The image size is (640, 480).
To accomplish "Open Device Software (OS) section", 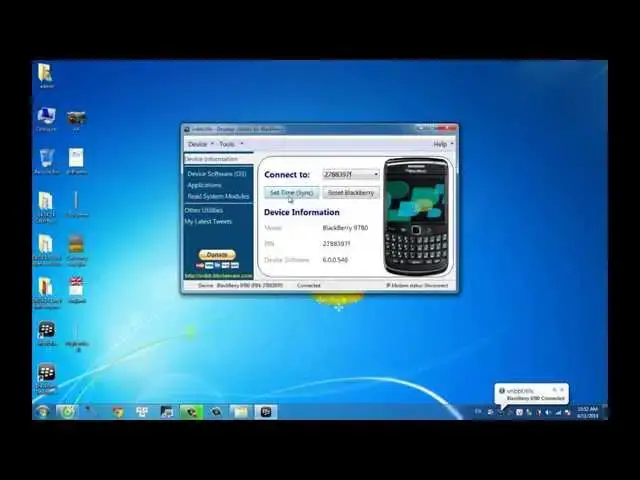I will [217, 174].
